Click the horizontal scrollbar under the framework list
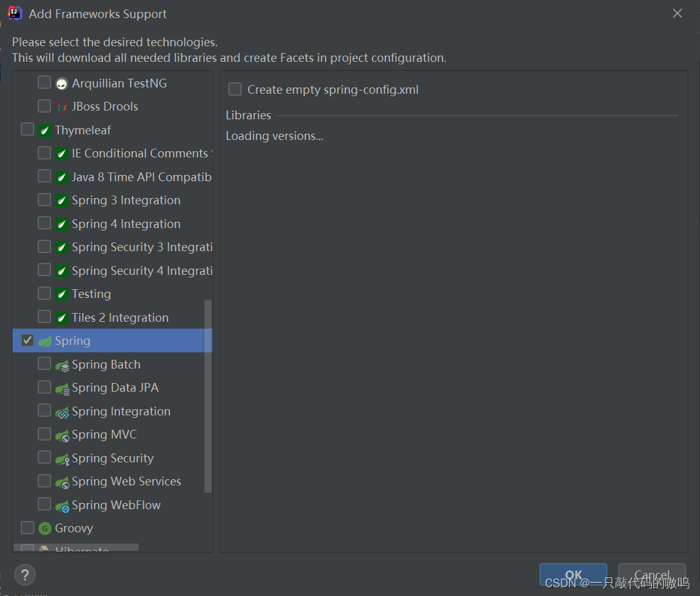This screenshot has width=700, height=596. point(76,547)
